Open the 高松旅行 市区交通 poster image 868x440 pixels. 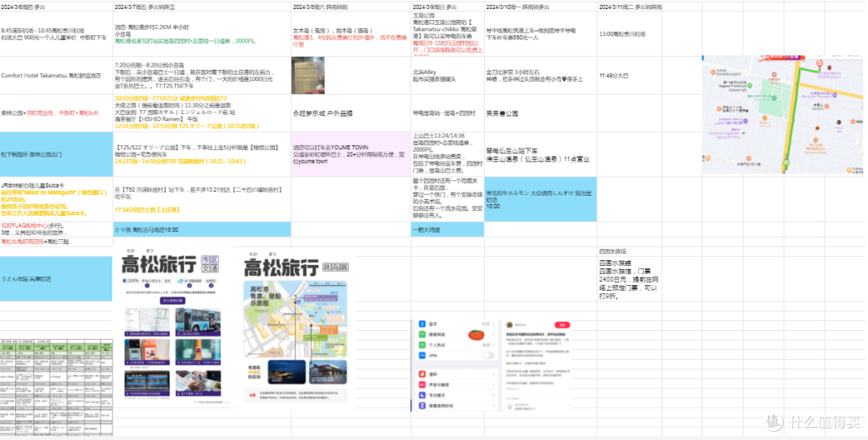coord(174,328)
